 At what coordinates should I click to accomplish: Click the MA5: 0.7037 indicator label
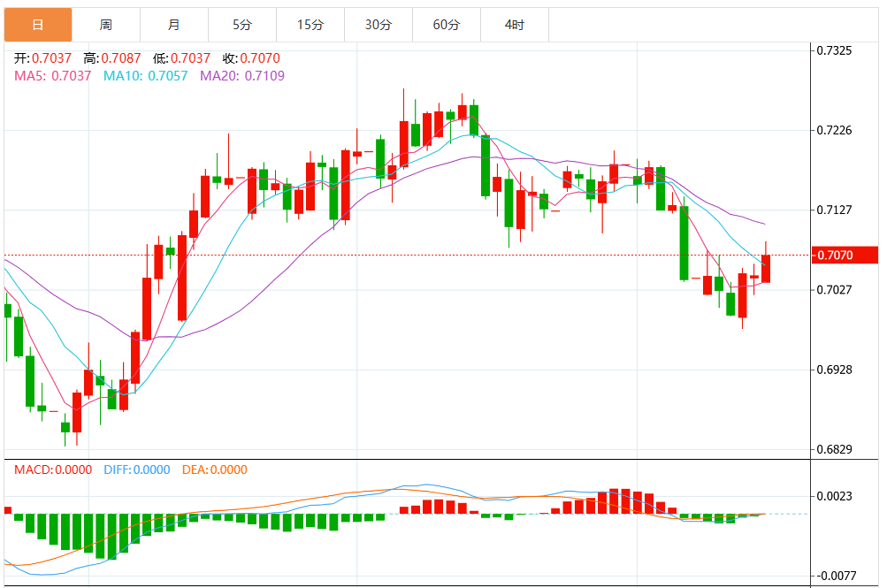52,76
